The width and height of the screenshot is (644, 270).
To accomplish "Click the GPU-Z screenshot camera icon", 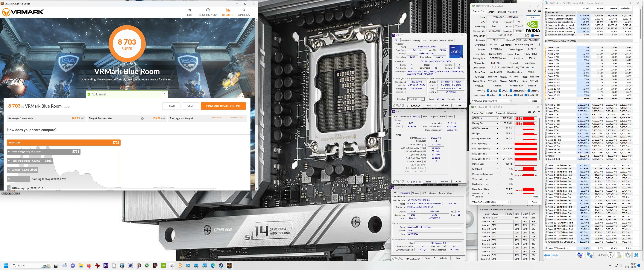I will (530, 11).
